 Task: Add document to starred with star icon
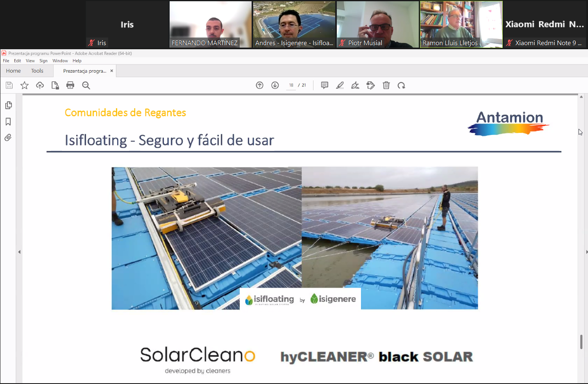click(x=25, y=85)
